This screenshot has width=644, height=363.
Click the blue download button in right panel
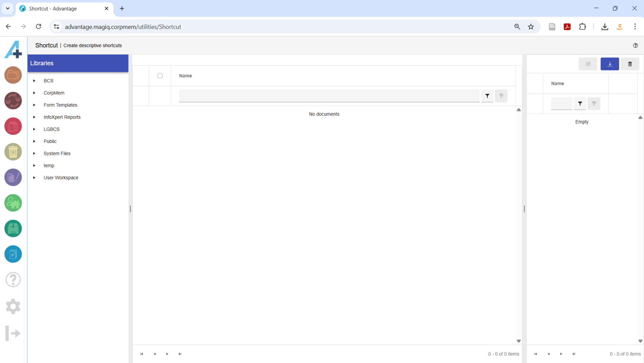coord(610,64)
